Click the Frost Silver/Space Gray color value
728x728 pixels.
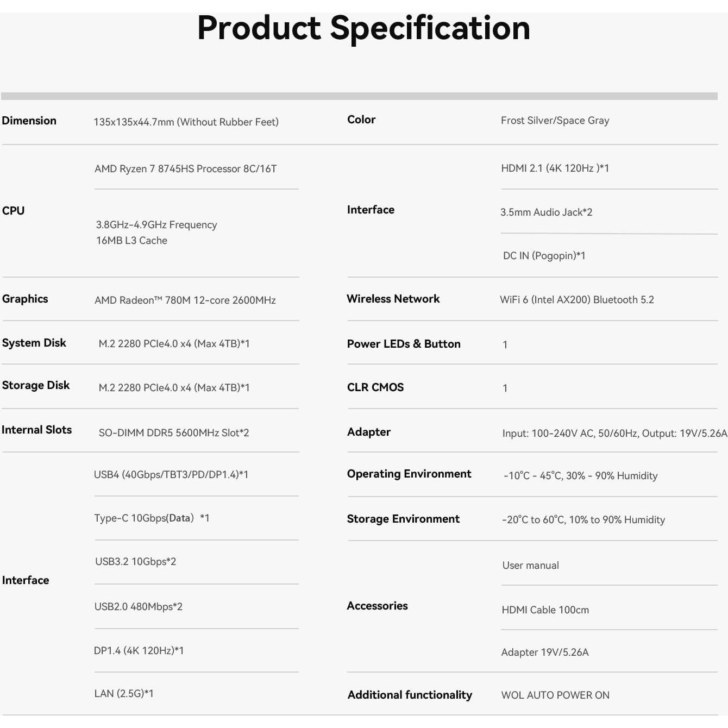[x=555, y=121]
